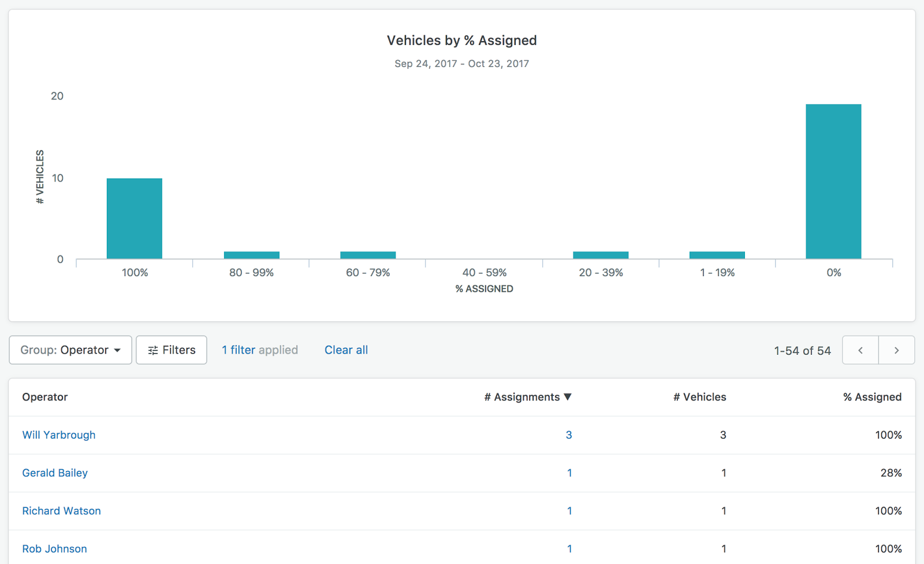Click the y-axis tick label 10
This screenshot has width=924, height=564.
58,178
